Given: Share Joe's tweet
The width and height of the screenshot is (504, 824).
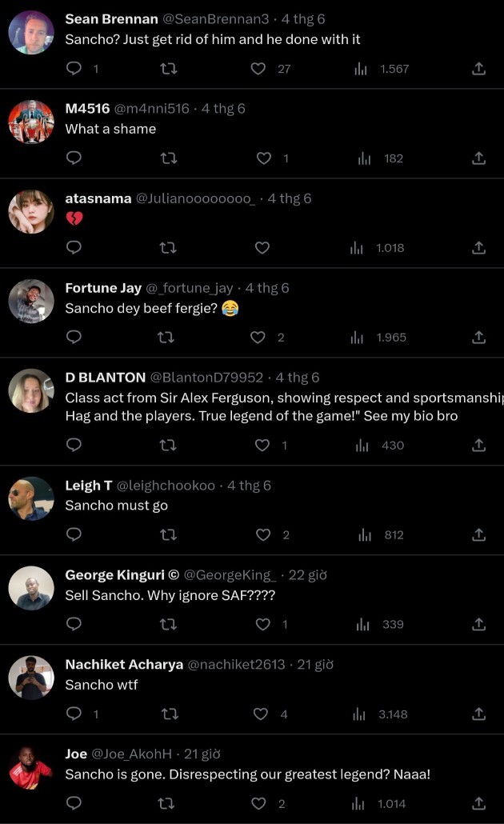Looking at the screenshot, I should pyautogui.click(x=478, y=803).
